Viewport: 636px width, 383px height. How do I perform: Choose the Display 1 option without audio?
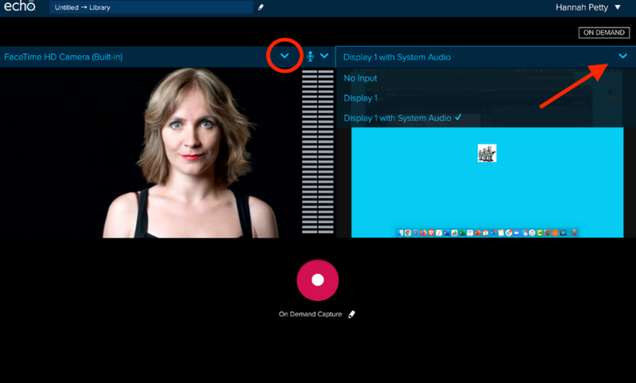coord(361,98)
